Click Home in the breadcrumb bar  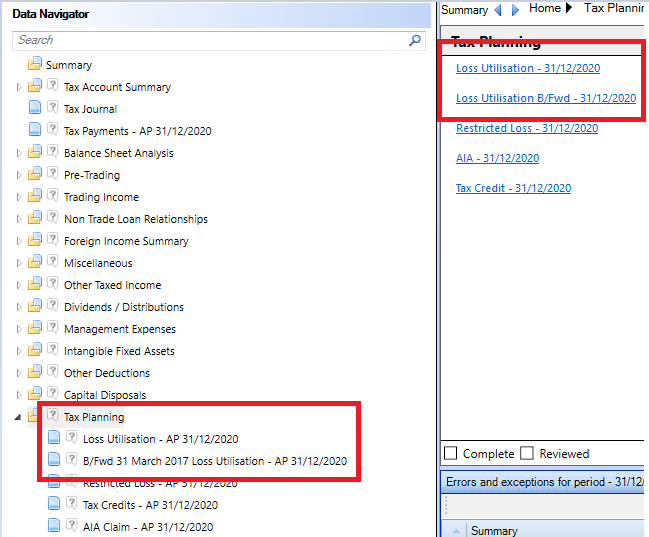click(x=545, y=8)
